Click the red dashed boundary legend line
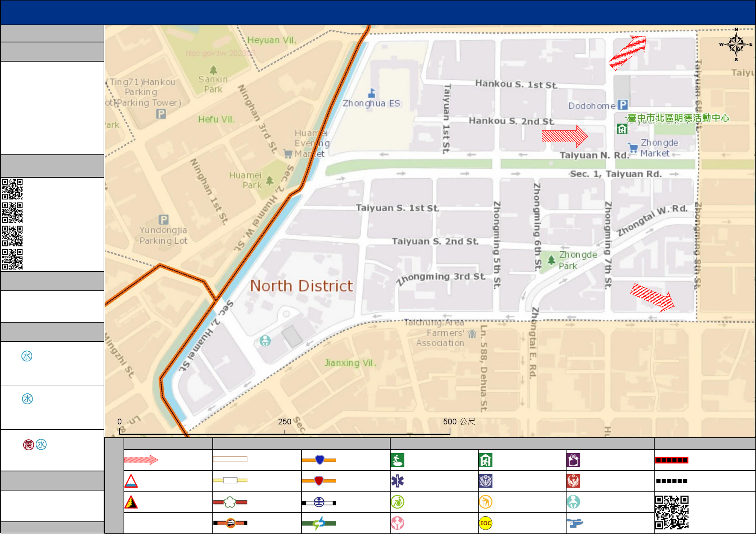 (x=671, y=460)
